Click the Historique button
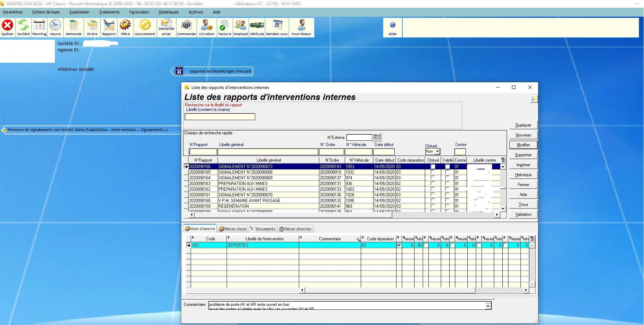644x325 pixels. point(523,175)
